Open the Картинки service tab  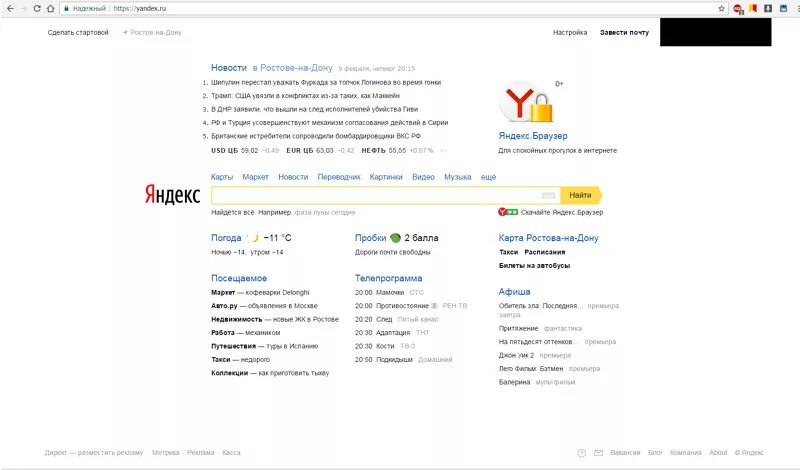coord(386,177)
